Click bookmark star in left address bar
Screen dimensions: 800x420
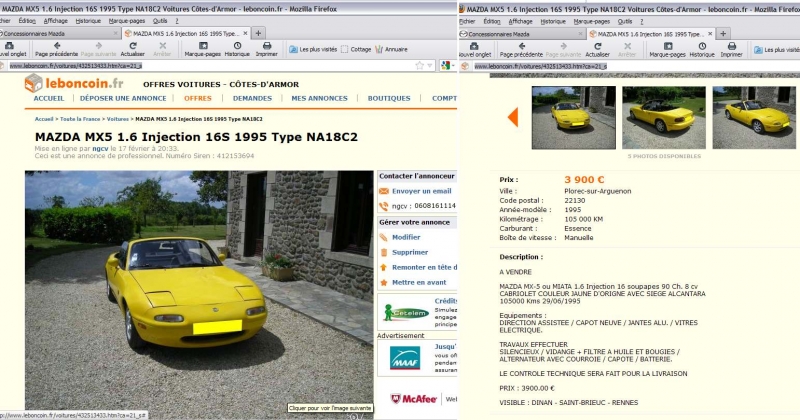click(x=419, y=65)
